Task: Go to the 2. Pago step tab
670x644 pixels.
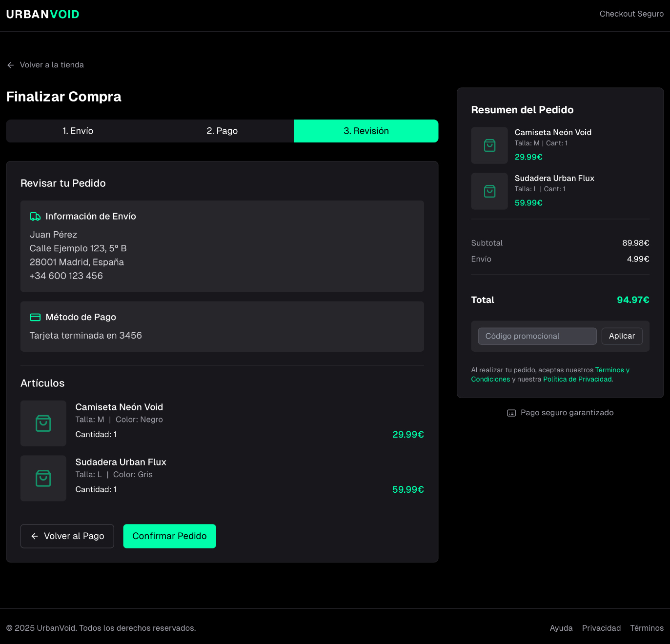Action: [222, 131]
